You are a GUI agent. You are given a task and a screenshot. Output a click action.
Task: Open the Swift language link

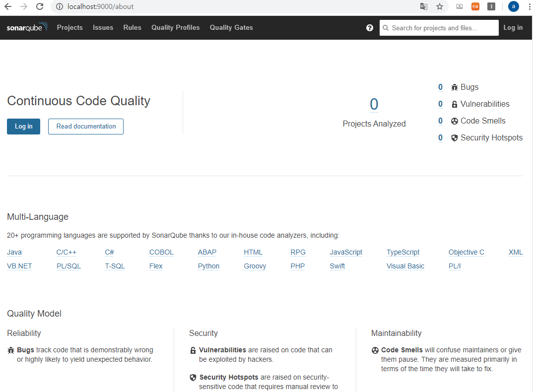337,266
